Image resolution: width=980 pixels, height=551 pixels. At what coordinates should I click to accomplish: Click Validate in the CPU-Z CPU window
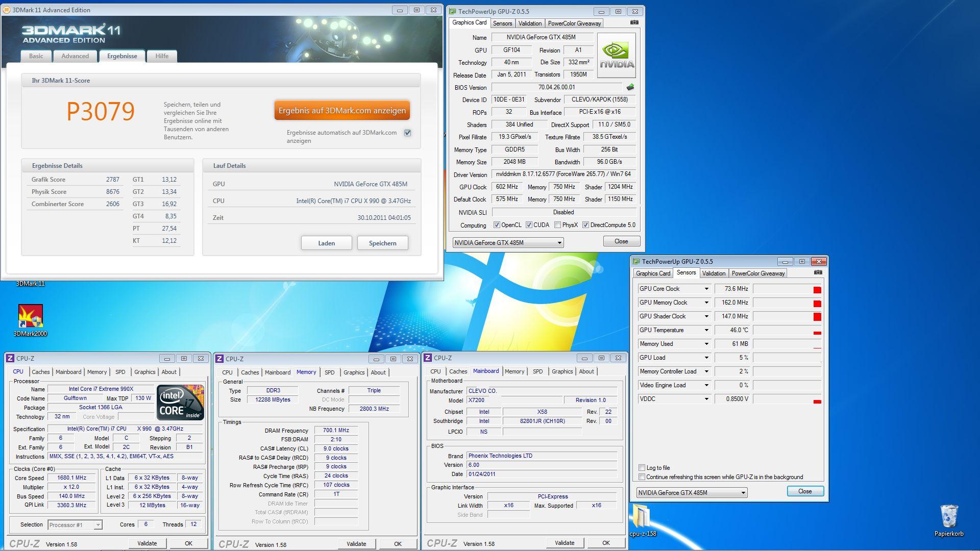[147, 543]
